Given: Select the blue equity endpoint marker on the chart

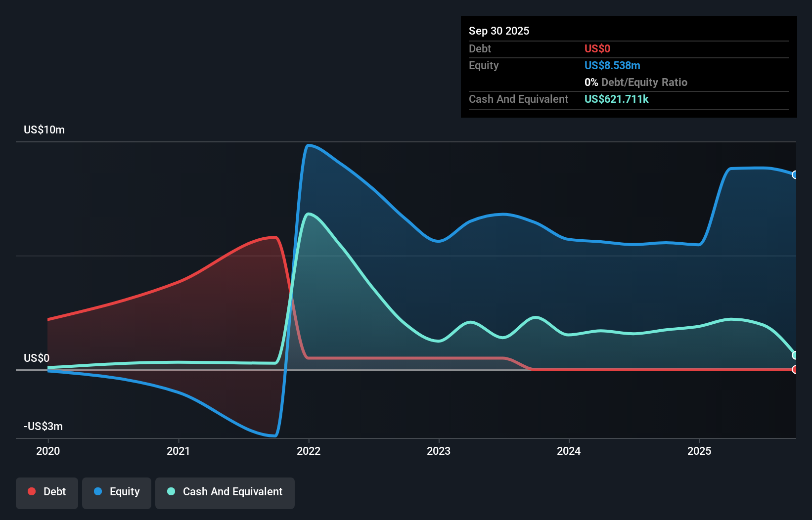Looking at the screenshot, I should tap(795, 175).
